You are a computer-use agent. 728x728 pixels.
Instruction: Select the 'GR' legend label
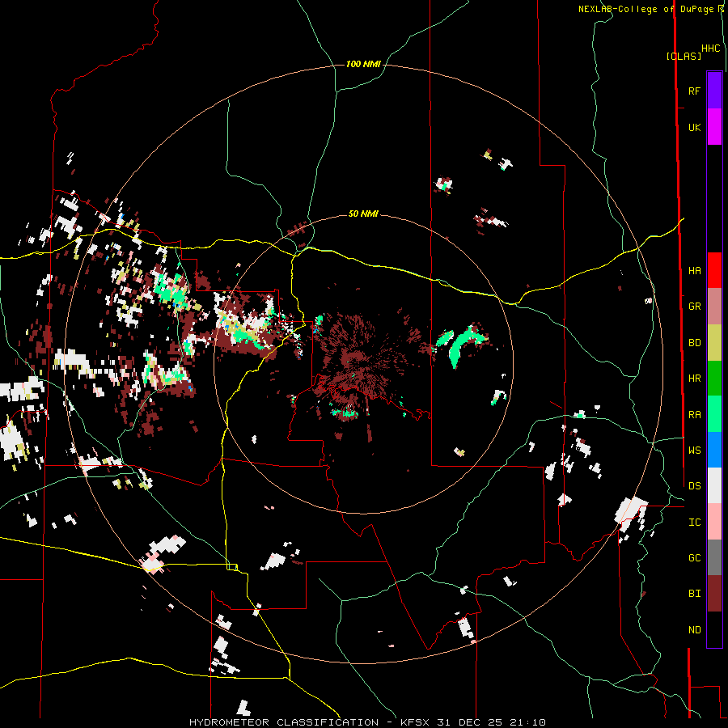pos(694,307)
